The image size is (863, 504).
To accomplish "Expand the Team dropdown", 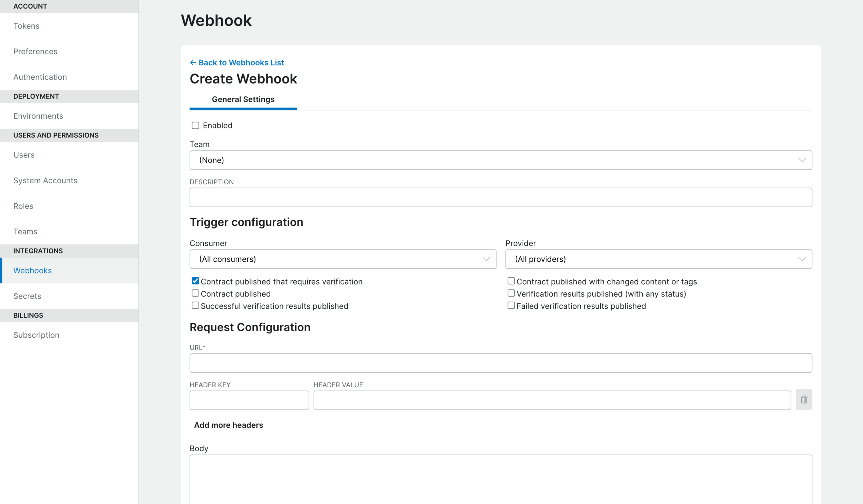I will click(501, 159).
